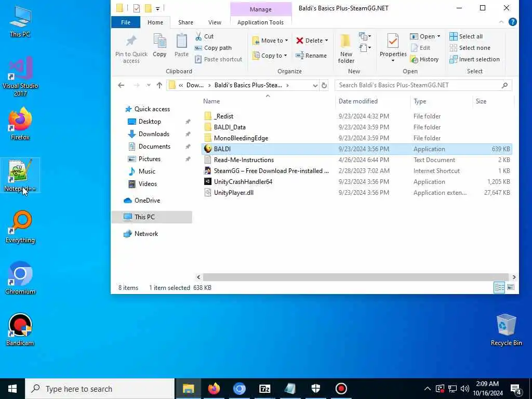Click History in the Open group

click(424, 59)
